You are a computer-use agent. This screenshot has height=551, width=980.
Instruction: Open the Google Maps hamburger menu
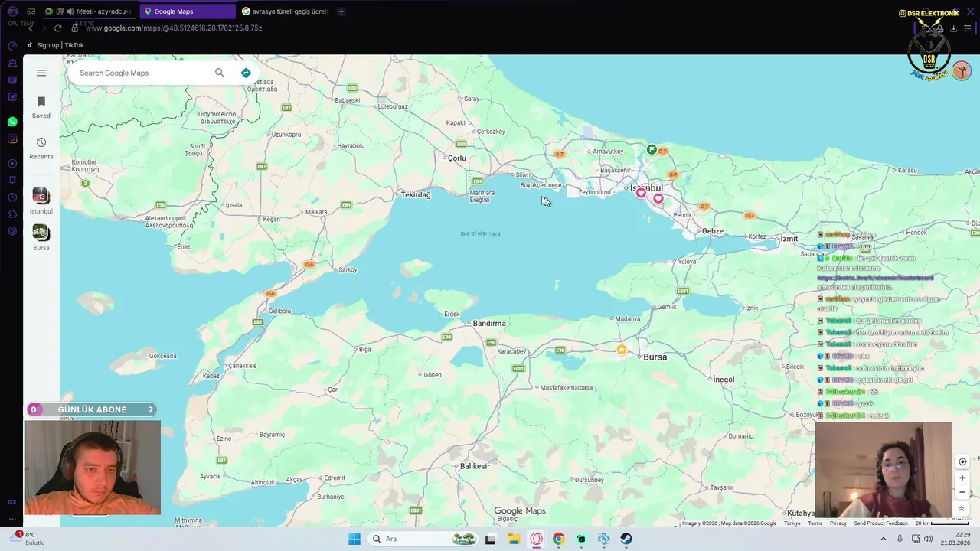[x=41, y=73]
